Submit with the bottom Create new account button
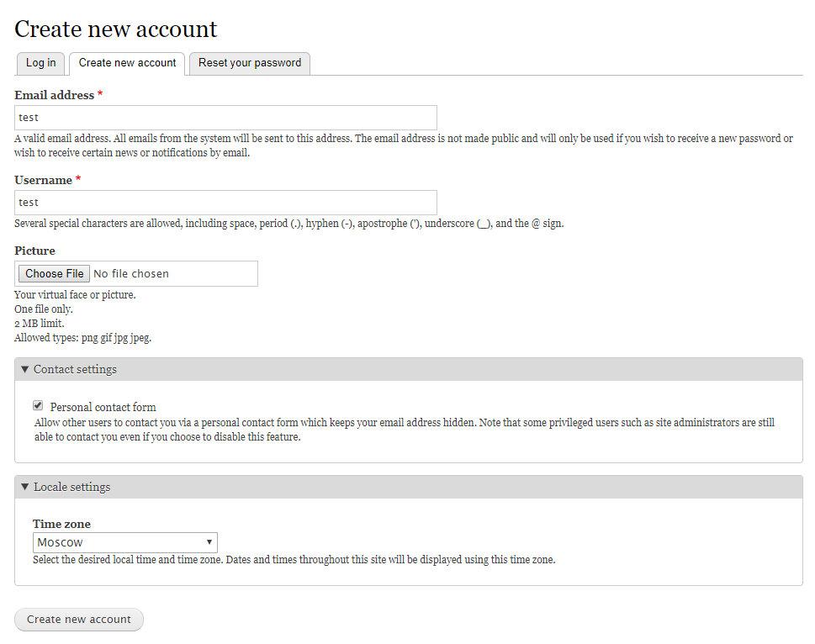Screen dimensions: 815x644 [x=79, y=620]
